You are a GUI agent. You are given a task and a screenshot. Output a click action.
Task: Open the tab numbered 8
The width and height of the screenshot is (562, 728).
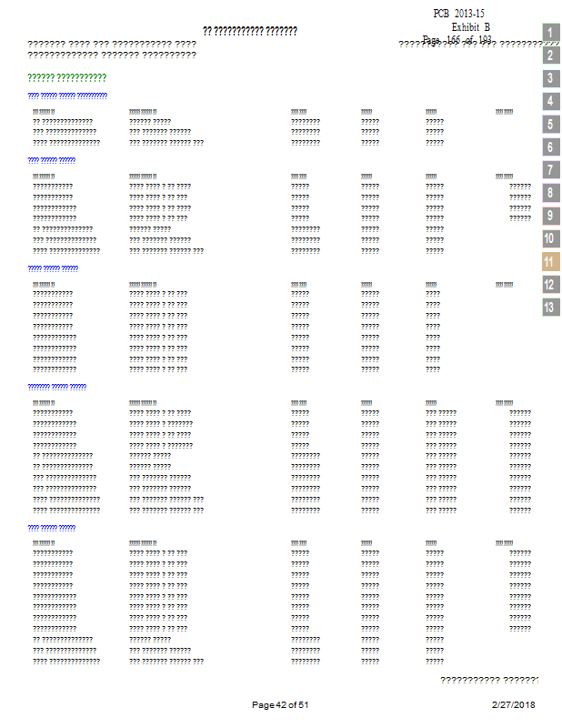point(551,193)
